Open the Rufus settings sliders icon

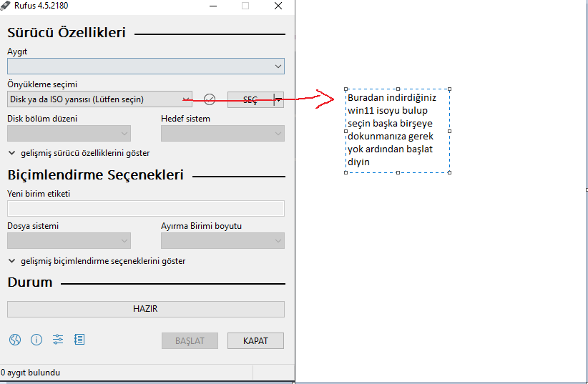pos(58,340)
